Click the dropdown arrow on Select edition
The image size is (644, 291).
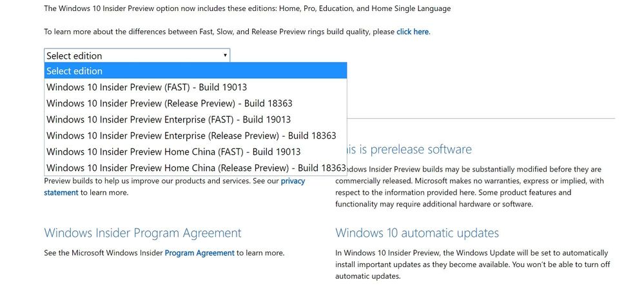(225, 55)
